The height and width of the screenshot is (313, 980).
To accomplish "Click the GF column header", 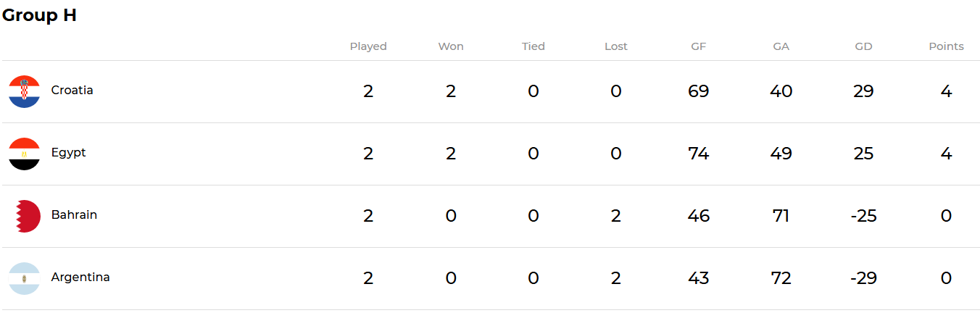I will tap(699, 46).
